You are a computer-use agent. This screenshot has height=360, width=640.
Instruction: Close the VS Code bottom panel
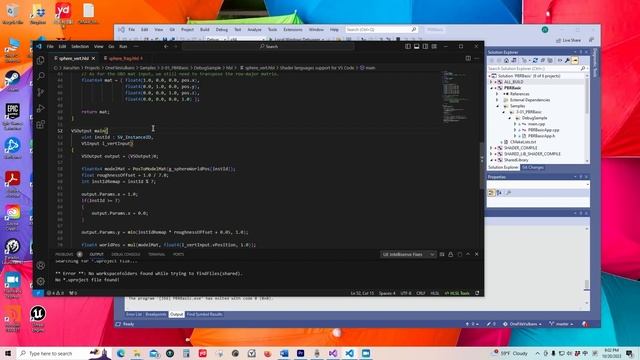point(476,254)
